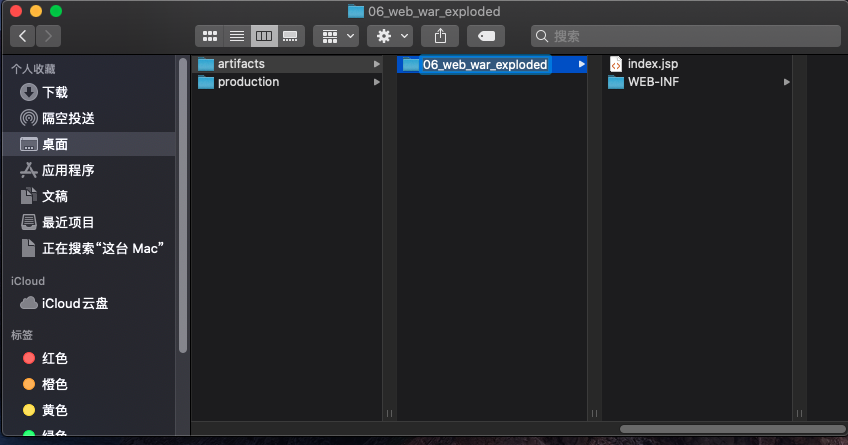Click the index.jsp file icon
Viewport: 848px width, 445px height.
coord(615,64)
